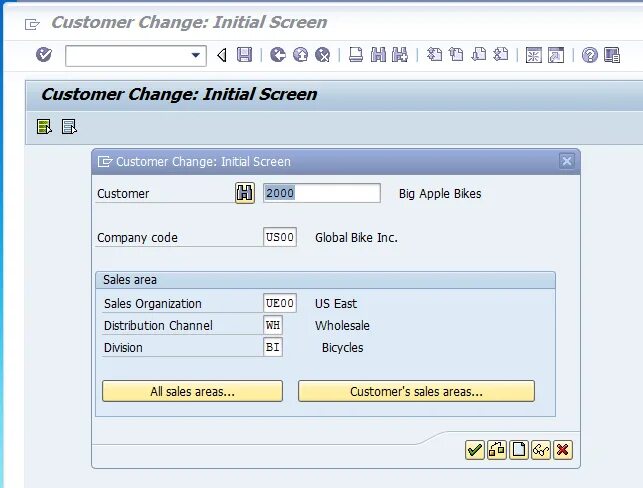Click the Sales Organization input field

(280, 304)
